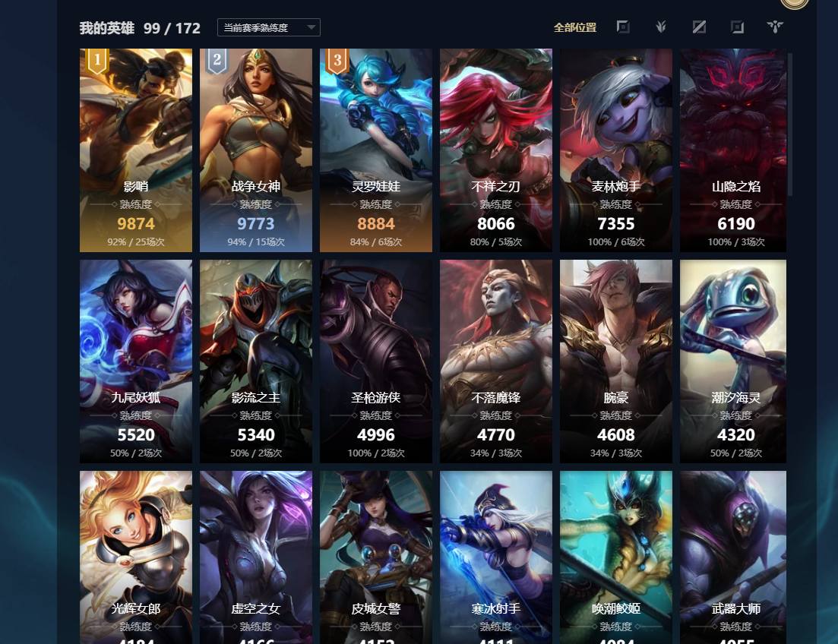
Task: Click the 9874 mastery score on 影哨
Action: tap(136, 223)
